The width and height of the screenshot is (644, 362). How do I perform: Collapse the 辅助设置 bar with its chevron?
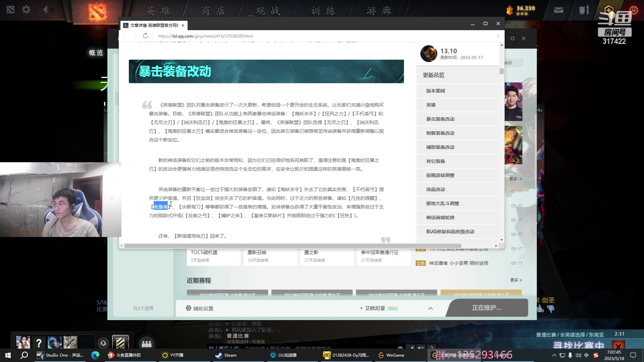430,308
